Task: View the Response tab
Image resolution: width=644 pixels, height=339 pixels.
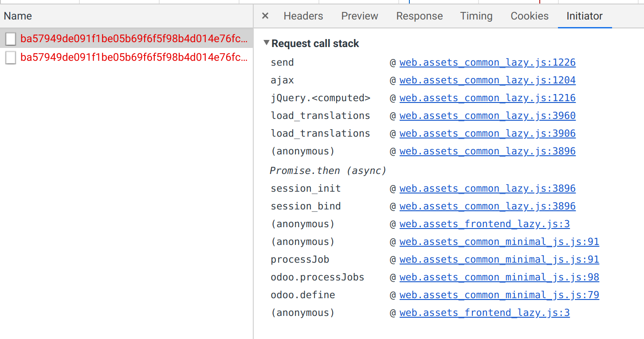Action: click(x=419, y=16)
